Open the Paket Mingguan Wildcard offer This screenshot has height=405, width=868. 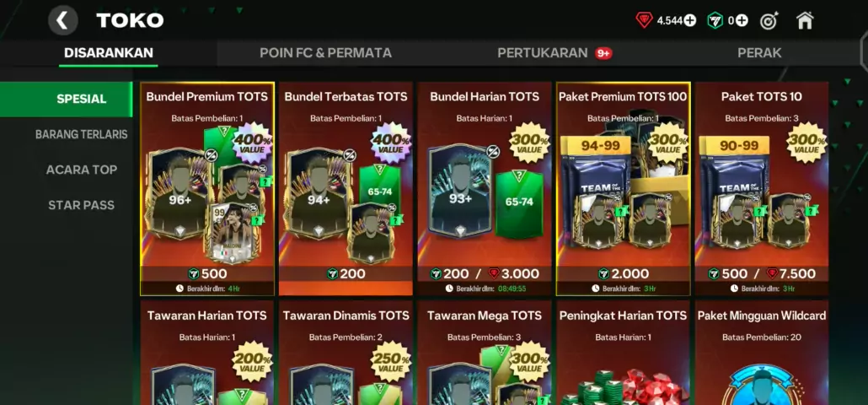pyautogui.click(x=762, y=353)
